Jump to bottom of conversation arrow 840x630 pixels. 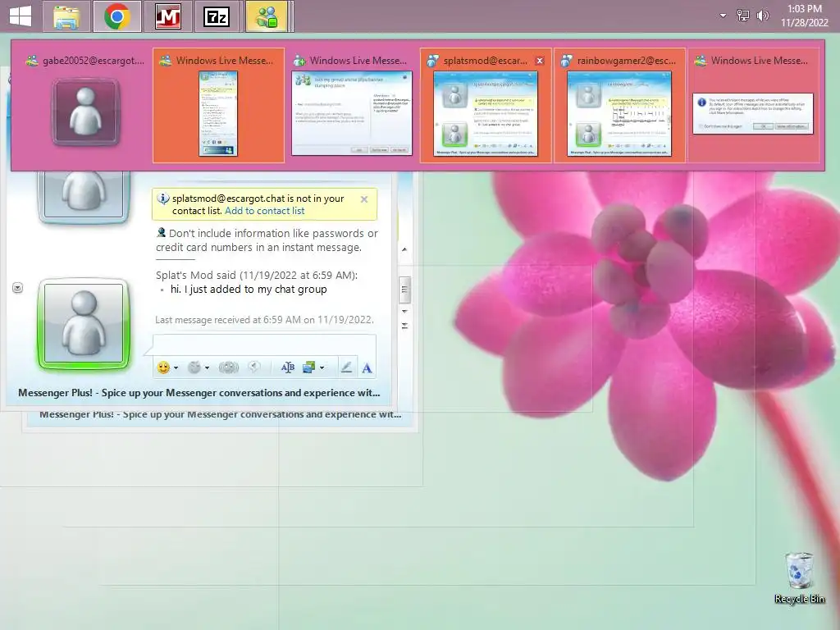tap(405, 326)
